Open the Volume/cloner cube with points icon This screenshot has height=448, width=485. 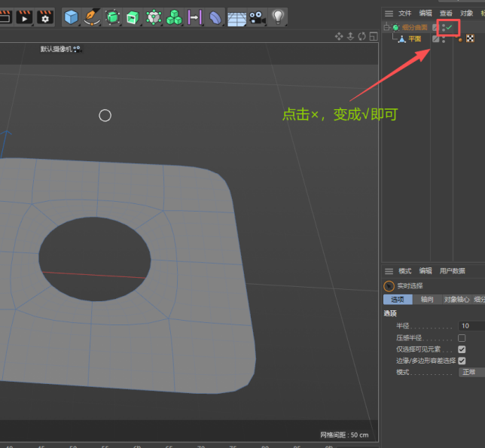pyautogui.click(x=154, y=17)
